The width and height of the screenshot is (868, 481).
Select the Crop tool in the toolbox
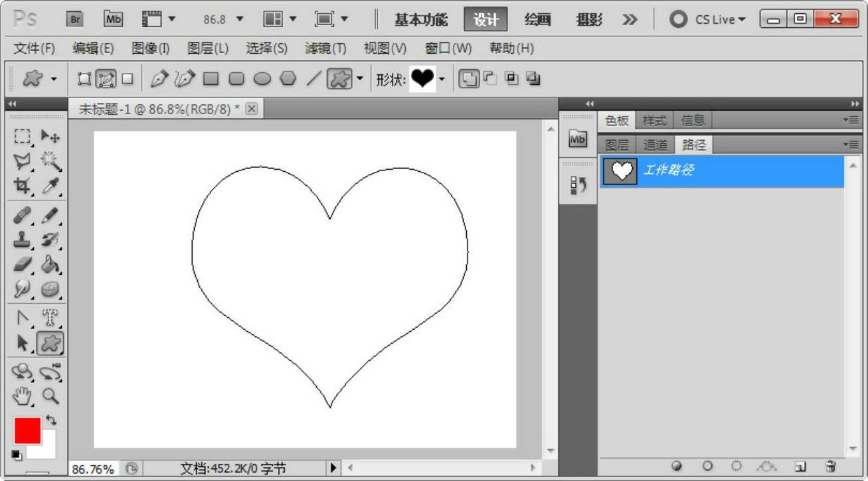23,186
